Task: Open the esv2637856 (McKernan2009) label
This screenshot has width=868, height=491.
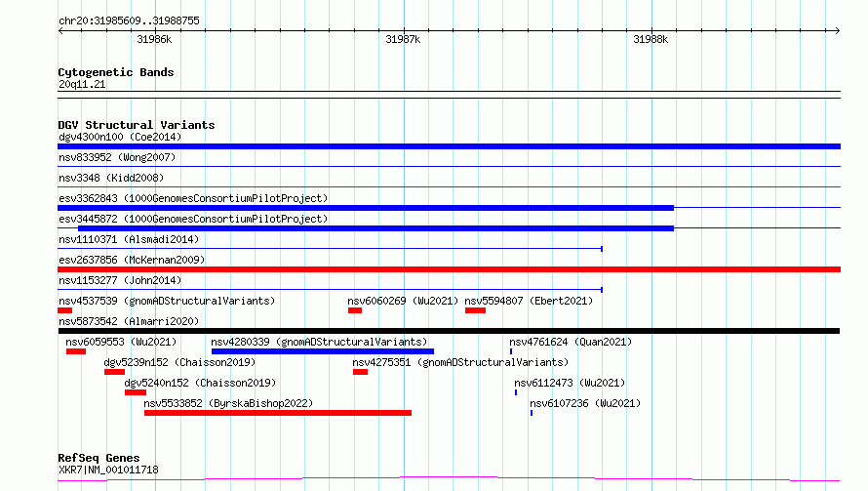Action: point(132,260)
